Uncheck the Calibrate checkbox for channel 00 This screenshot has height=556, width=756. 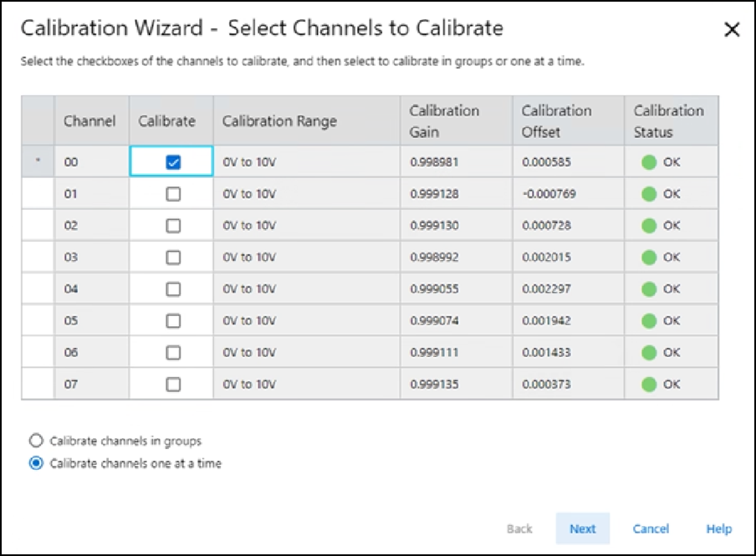pos(173,162)
